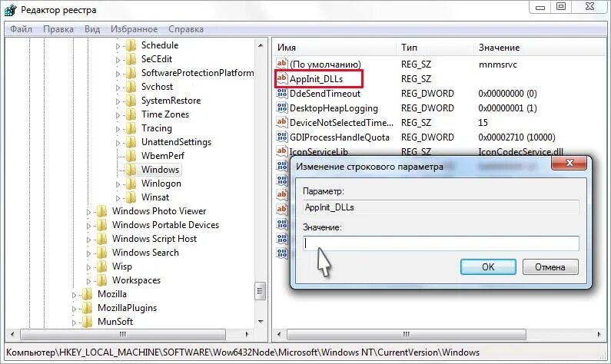Screen dimensions: 611x364
Task: Click the Registry Editor title bar icon
Action: click(11, 9)
